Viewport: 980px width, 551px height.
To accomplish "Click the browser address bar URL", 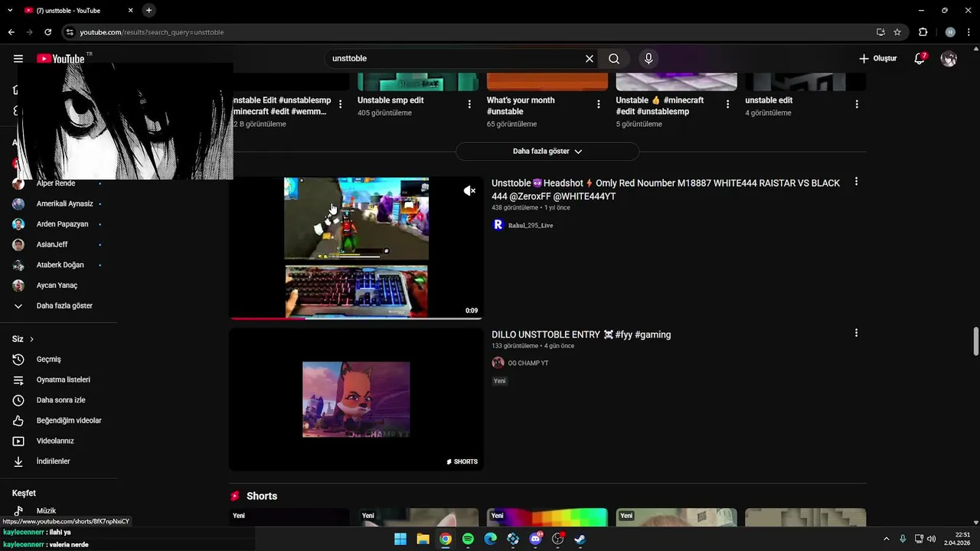I will (x=152, y=32).
